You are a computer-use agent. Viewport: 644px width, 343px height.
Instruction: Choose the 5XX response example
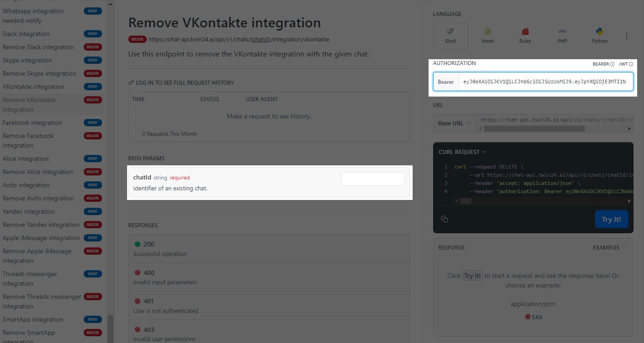(533, 317)
